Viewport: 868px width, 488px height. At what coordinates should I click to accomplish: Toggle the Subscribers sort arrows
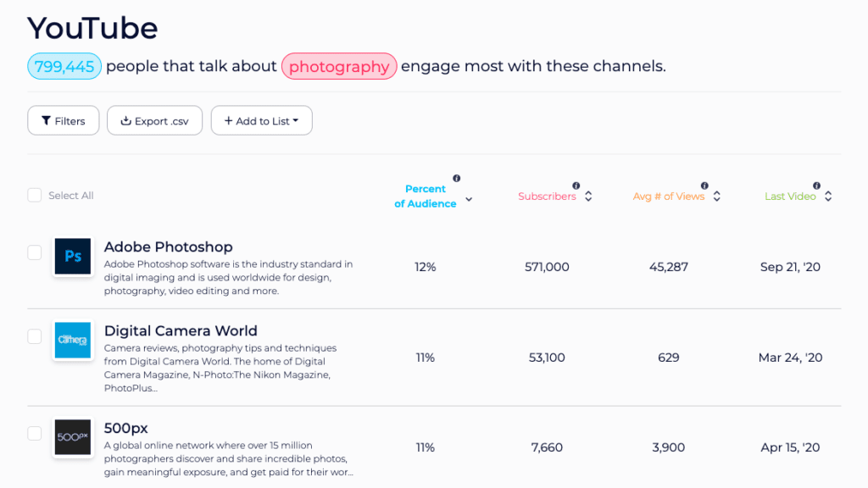588,197
